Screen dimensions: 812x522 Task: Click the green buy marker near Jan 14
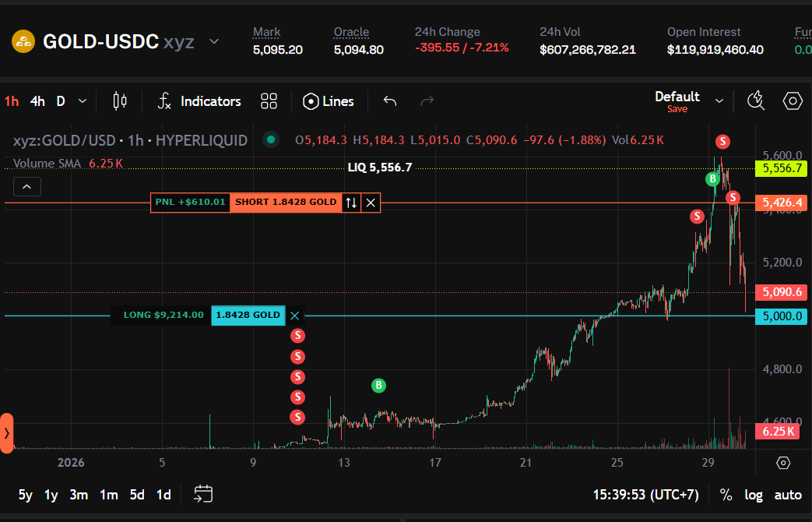pos(378,385)
